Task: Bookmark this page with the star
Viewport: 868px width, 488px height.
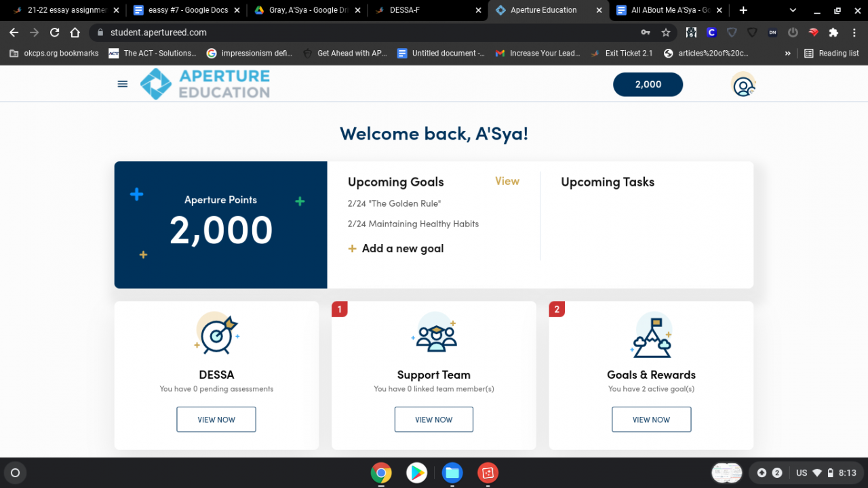Action: click(666, 33)
